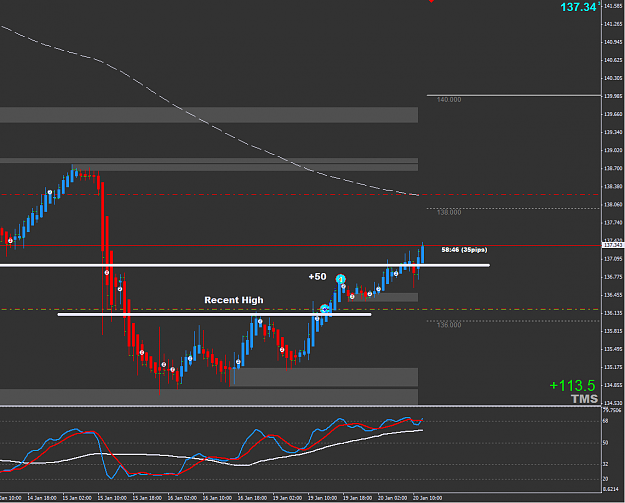This screenshot has height=503, width=625.
Task: Select the white Recent High horizontal line
Action: (x=214, y=314)
